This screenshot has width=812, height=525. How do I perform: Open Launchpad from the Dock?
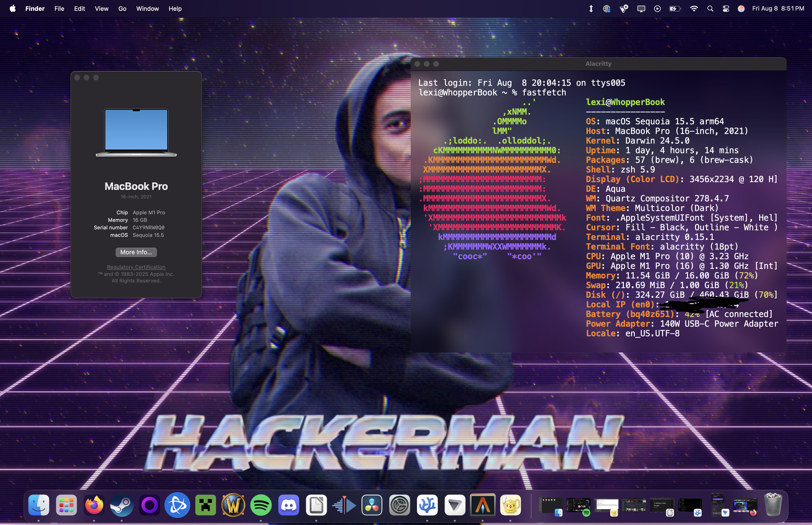pos(66,505)
